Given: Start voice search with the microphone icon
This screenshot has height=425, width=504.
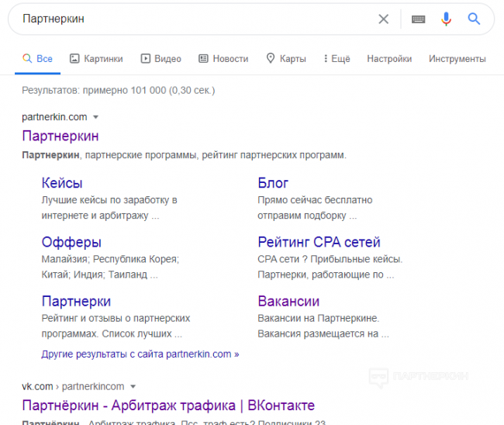Looking at the screenshot, I should [x=446, y=19].
